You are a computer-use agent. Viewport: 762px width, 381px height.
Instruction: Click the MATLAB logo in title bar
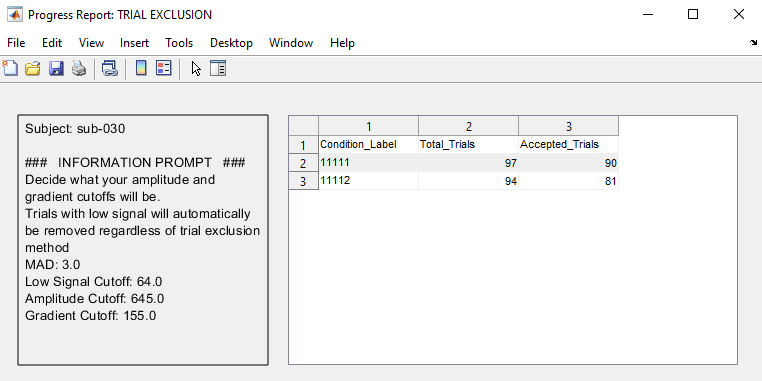click(x=15, y=15)
